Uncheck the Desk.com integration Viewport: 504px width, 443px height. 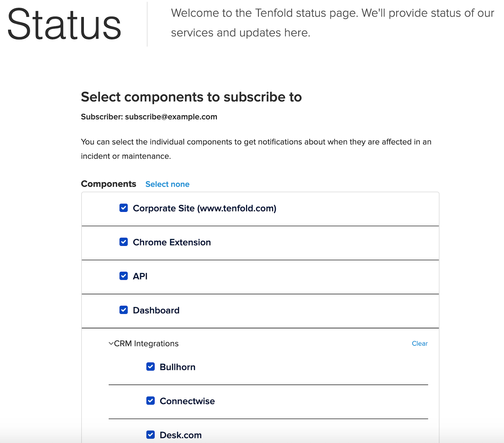coord(150,435)
